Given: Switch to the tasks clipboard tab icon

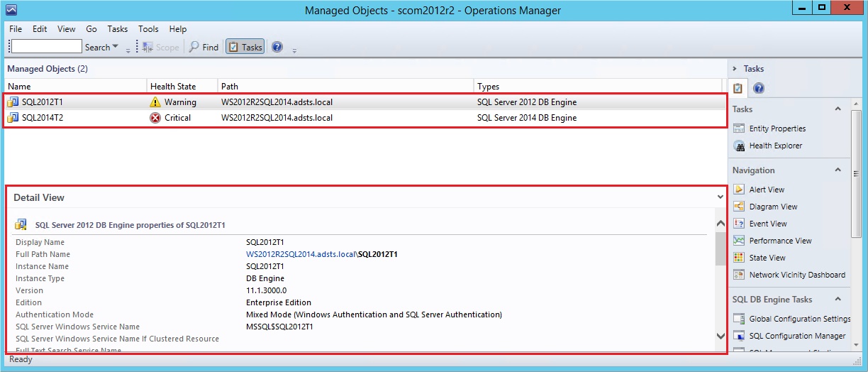Looking at the screenshot, I should coord(738,89).
